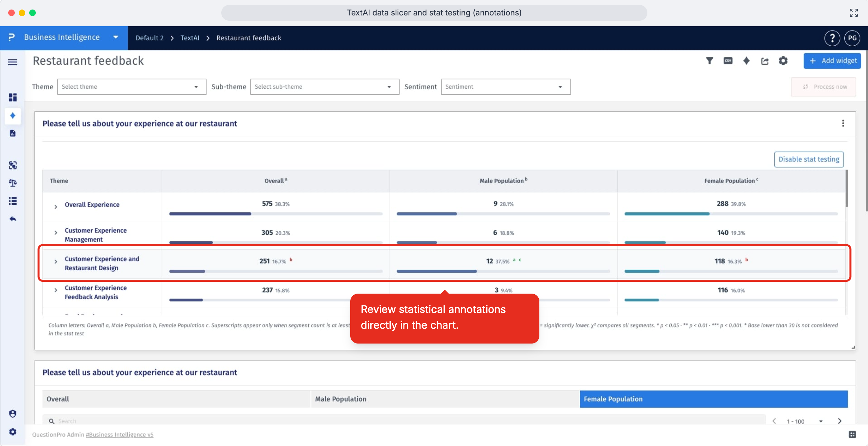The width and height of the screenshot is (868, 446).
Task: Click the fullscreen expand icon in title bar
Action: [x=854, y=13]
